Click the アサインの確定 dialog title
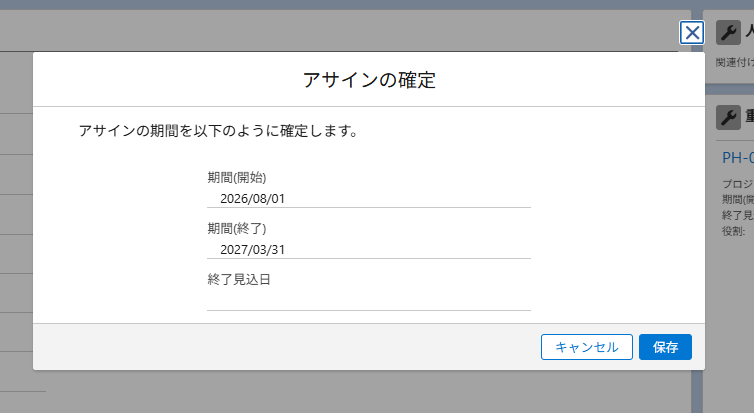754x413 pixels. click(368, 80)
